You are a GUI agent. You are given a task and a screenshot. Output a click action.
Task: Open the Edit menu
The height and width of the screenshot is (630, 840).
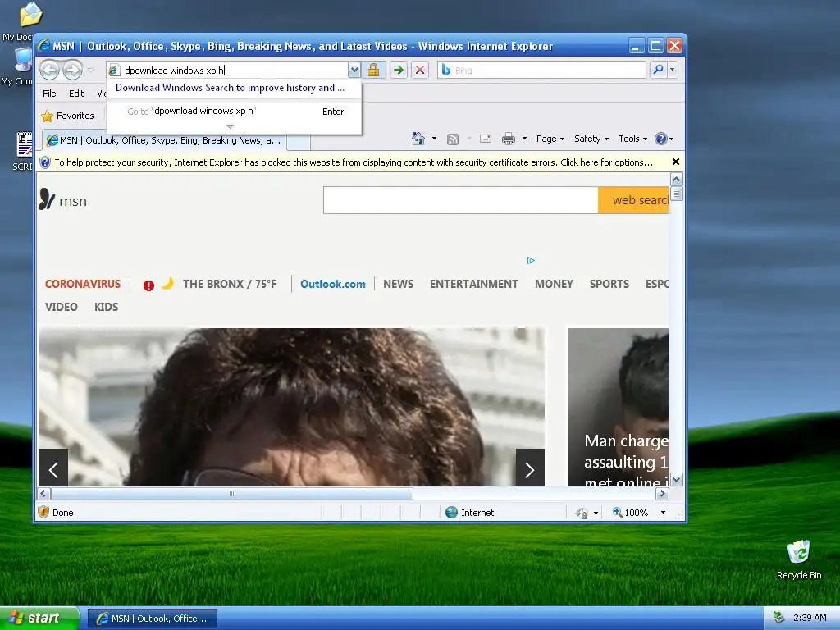coord(76,94)
